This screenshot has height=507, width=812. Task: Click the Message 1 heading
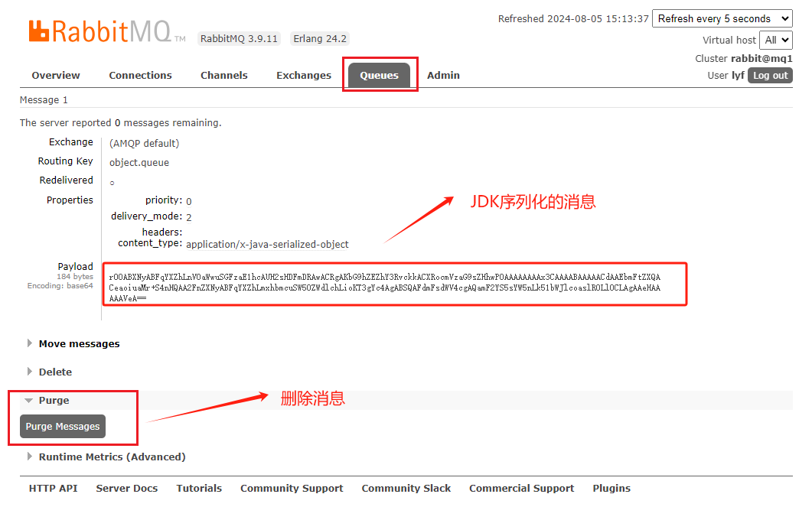click(x=44, y=100)
